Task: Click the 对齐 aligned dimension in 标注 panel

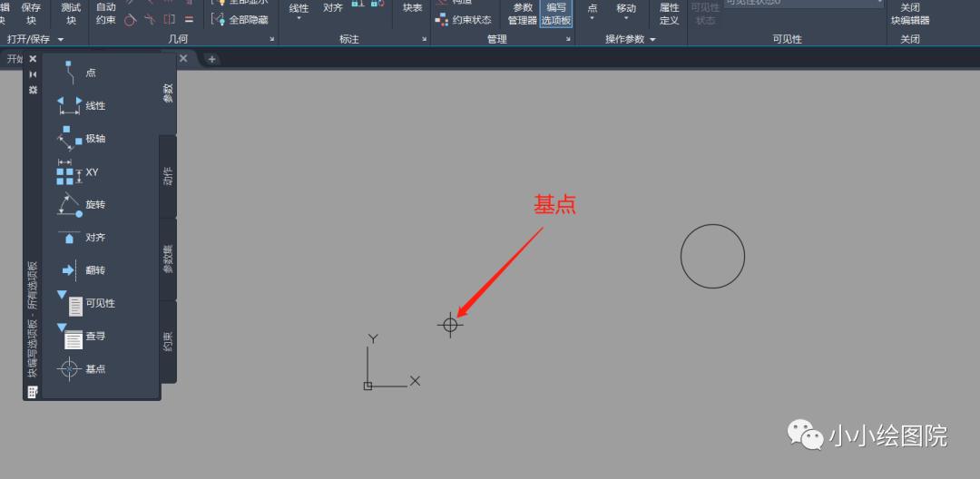Action: point(332,9)
